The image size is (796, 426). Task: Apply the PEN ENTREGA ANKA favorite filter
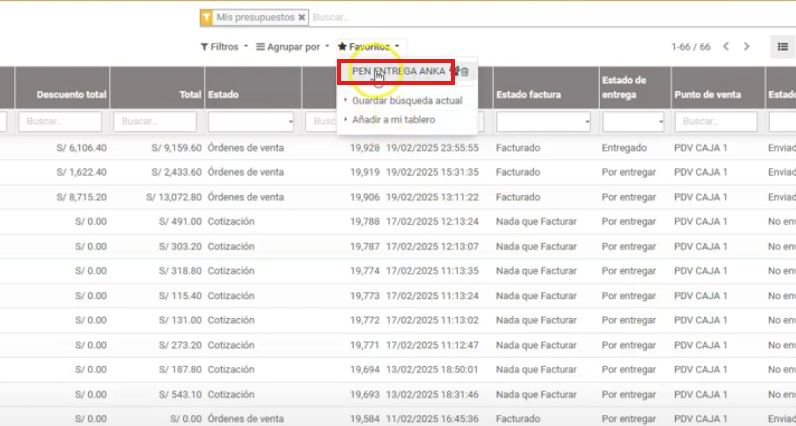[x=398, y=72]
